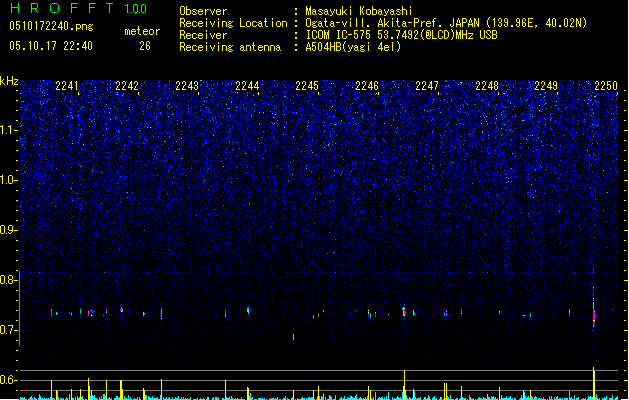This screenshot has width=629, height=400.
Task: Click the Receiving antenna field label
Action: 230,47
